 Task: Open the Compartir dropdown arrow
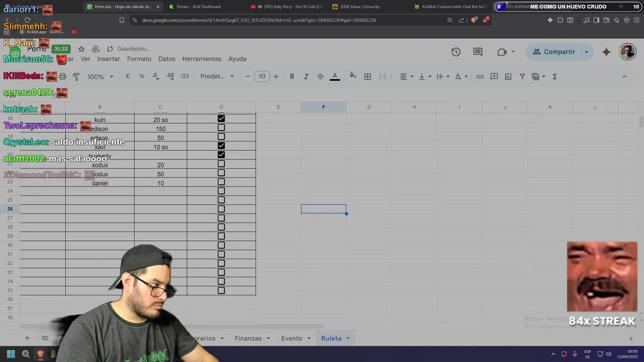586,52
